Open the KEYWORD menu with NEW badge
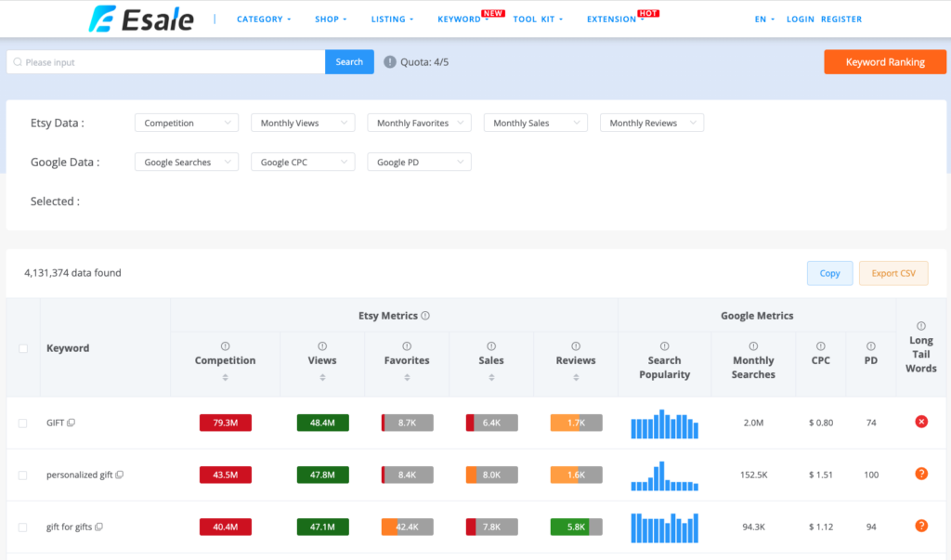This screenshot has height=560, width=951. 461,17
